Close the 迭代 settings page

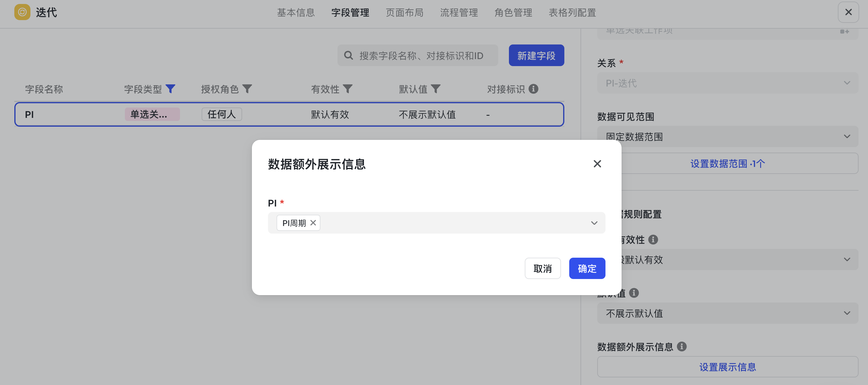848,12
